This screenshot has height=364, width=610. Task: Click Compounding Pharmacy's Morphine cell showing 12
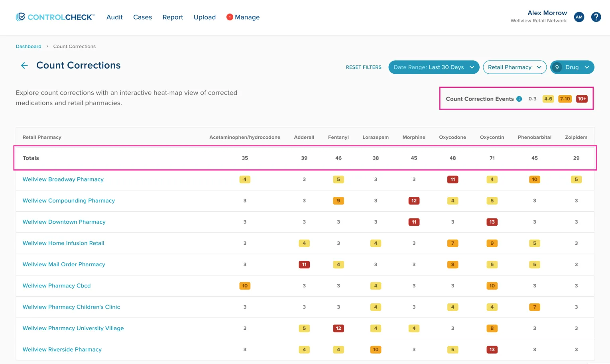(414, 201)
